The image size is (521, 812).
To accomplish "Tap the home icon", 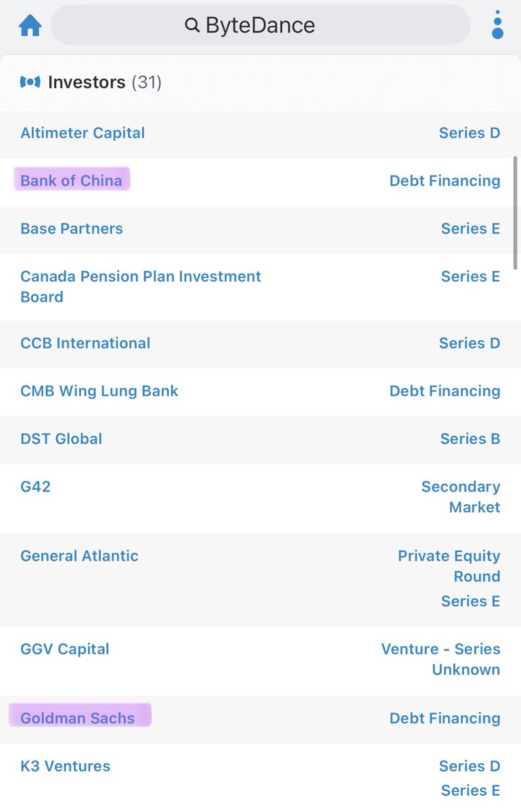I will [x=30, y=26].
